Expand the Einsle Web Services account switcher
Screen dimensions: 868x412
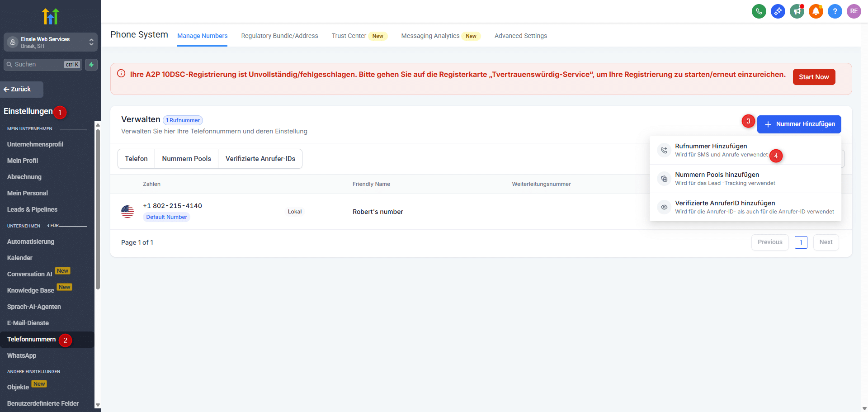51,42
